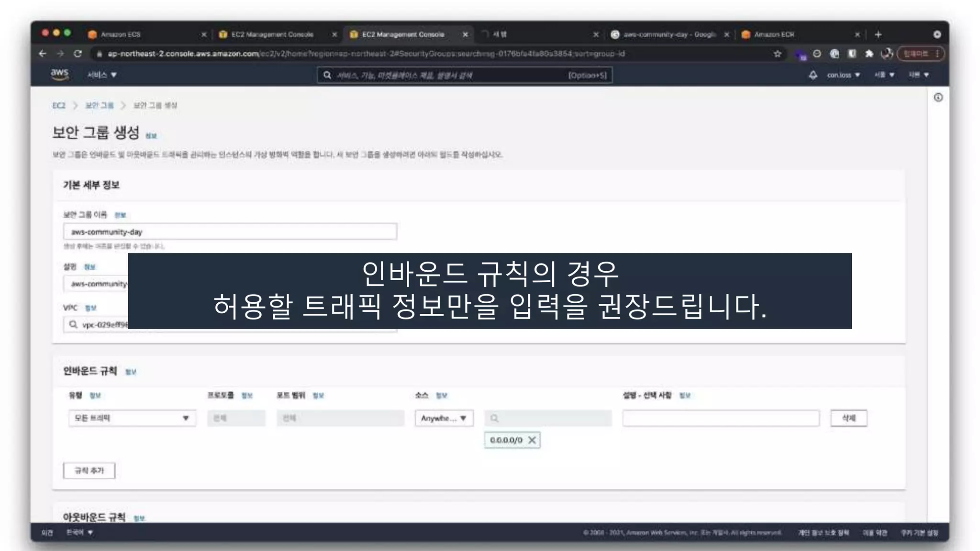The width and height of the screenshot is (980, 551).
Task: Open the support dropdown in the header
Action: point(919,75)
